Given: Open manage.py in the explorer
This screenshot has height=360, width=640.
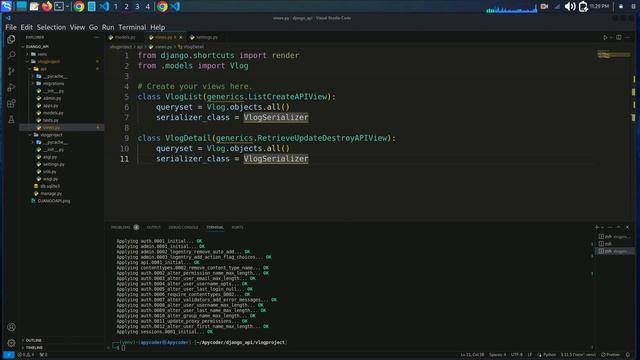Looking at the screenshot, I should tap(51, 193).
